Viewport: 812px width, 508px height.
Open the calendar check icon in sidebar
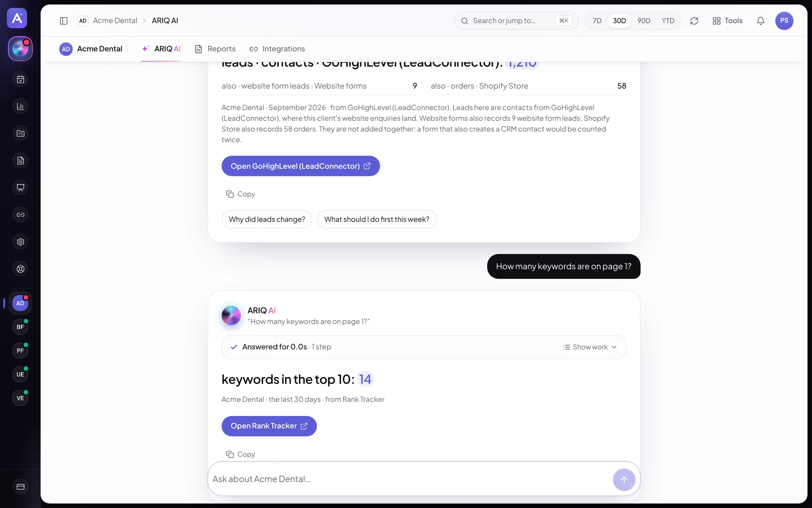pyautogui.click(x=21, y=79)
